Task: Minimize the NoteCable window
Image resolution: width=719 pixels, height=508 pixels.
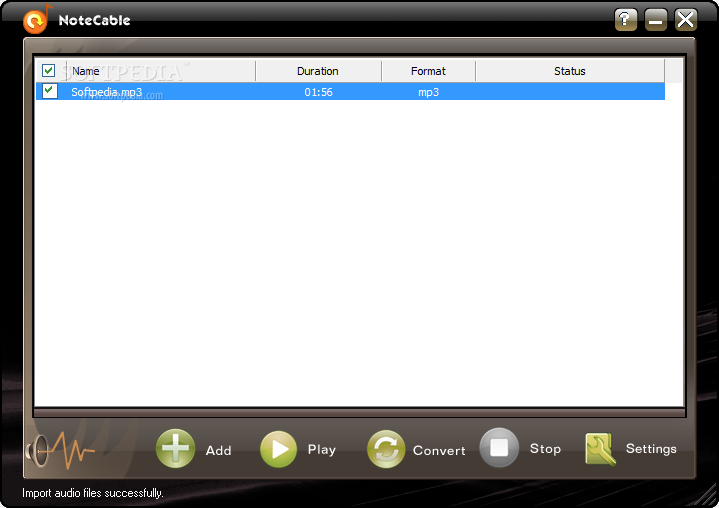Action: [656, 20]
